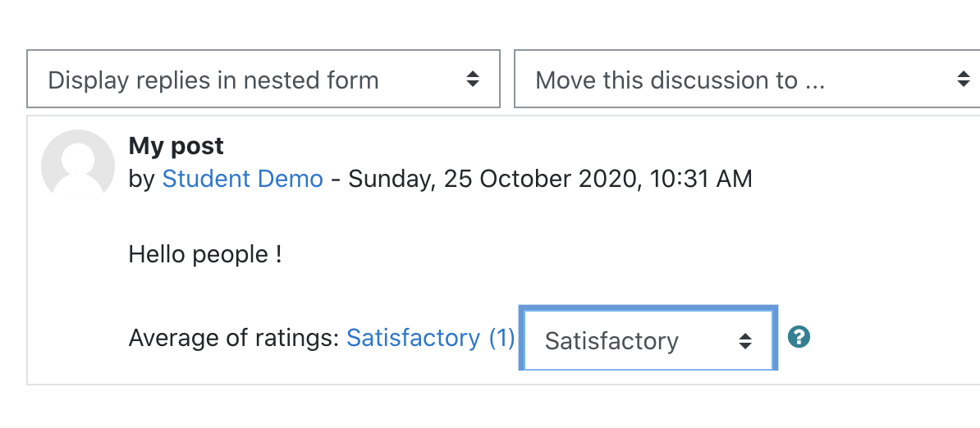This screenshot has height=428, width=980.
Task: Click the arrows on the Move discussion selector
Action: [x=963, y=80]
